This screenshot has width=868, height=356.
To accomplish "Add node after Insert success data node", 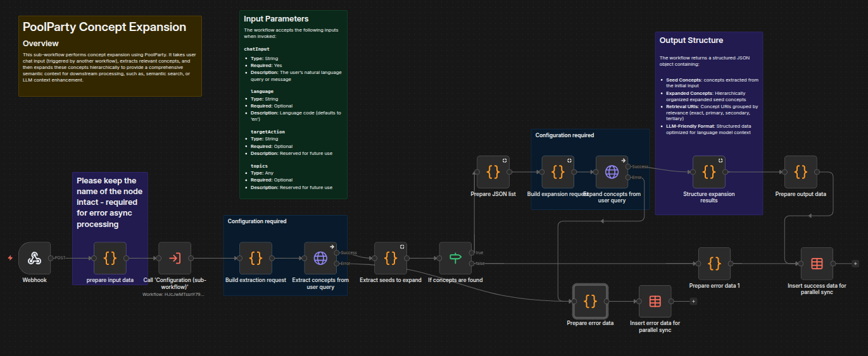I will (x=855, y=264).
